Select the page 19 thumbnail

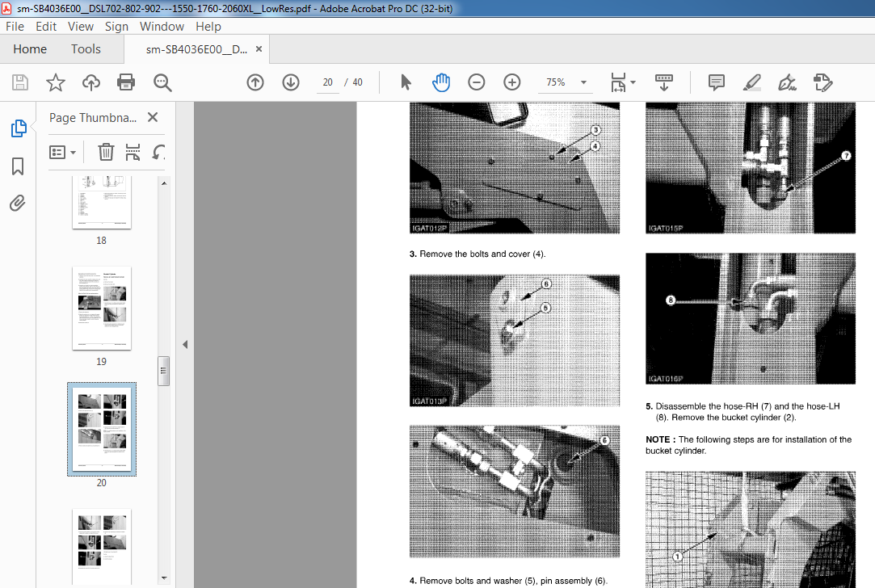[102, 308]
